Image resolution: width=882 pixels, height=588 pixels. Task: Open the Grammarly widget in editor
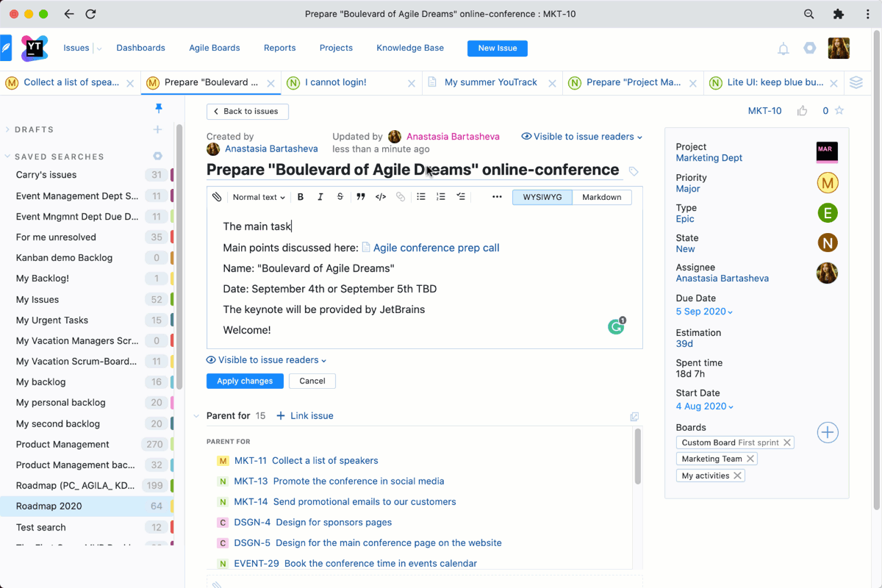coord(616,326)
